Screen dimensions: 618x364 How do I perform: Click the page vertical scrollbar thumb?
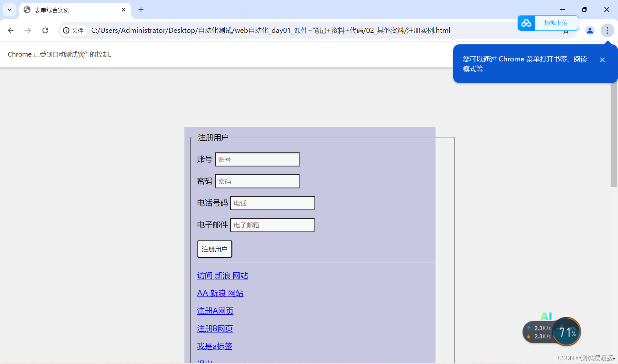pyautogui.click(x=613, y=135)
